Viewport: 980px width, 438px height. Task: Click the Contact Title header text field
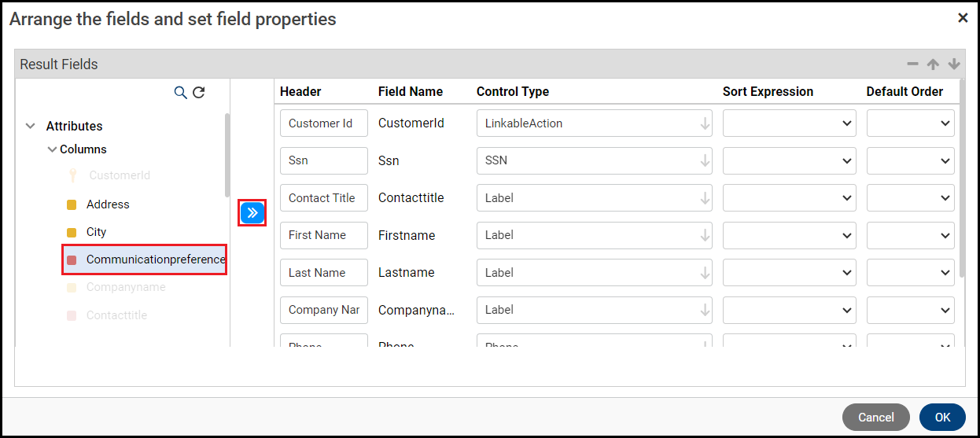pos(323,198)
